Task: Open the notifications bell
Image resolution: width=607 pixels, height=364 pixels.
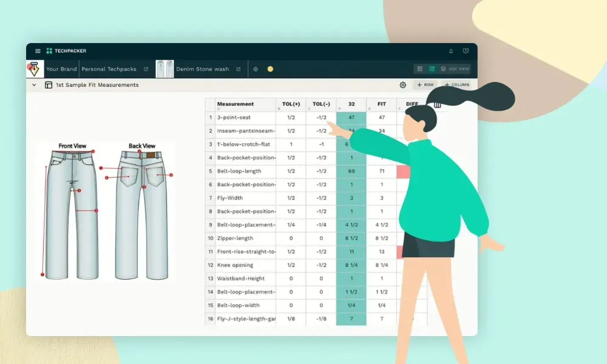Action: coord(451,51)
